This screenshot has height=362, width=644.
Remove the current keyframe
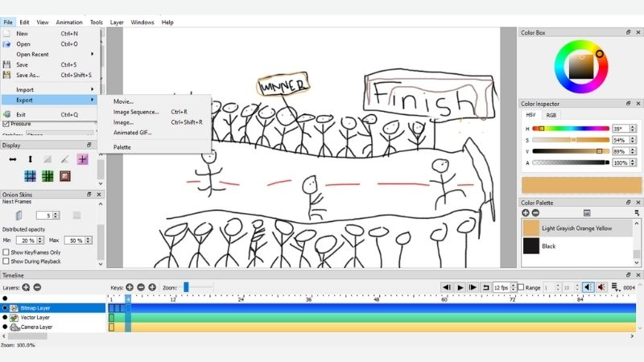coord(141,287)
